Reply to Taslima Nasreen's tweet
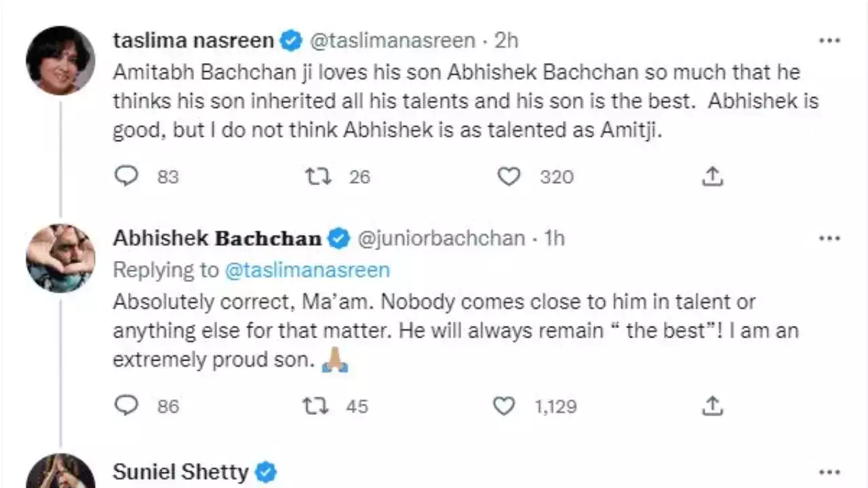This screenshot has height=488, width=868. click(x=126, y=176)
